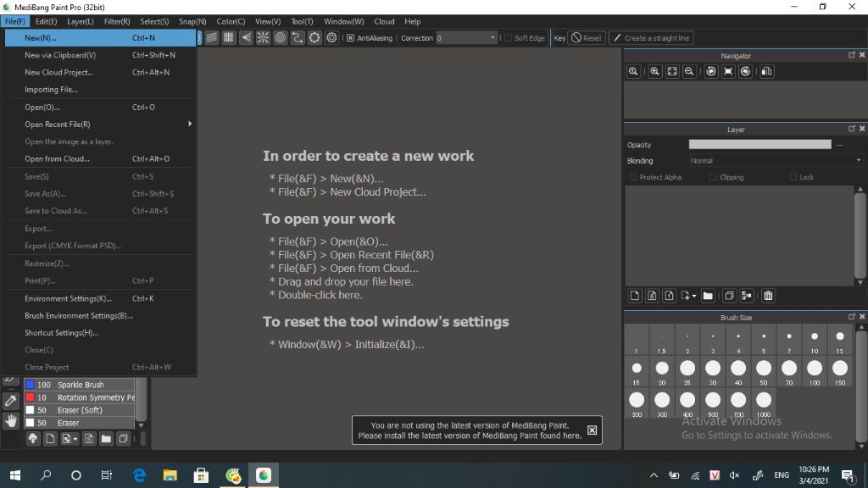Click the Rotation Symmetry red color swatch
This screenshot has height=488, width=868.
pyautogui.click(x=30, y=396)
